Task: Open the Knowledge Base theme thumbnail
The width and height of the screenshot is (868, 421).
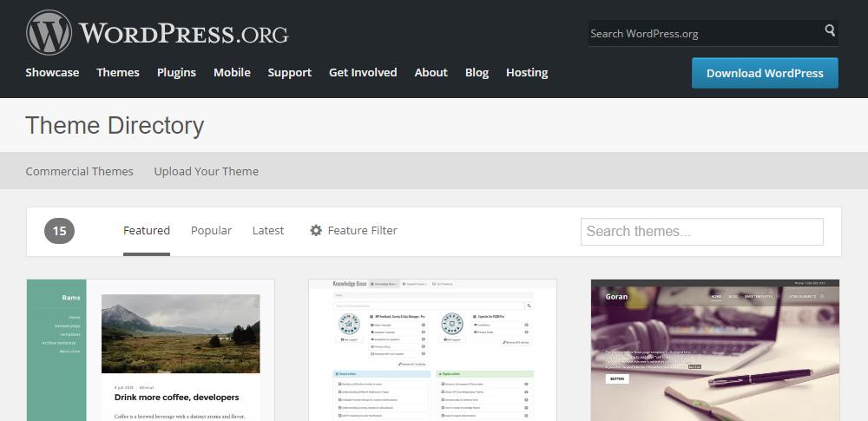Action: point(432,350)
